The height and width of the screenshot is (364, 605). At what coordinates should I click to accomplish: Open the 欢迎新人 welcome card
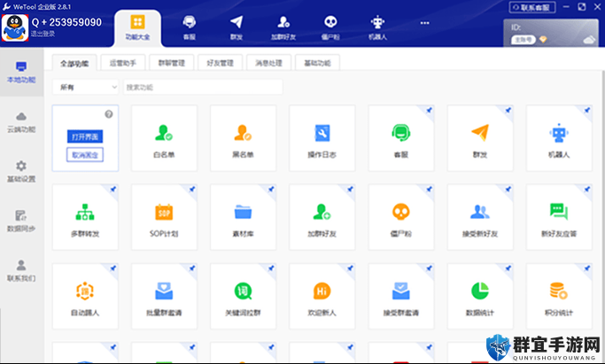coord(322,296)
